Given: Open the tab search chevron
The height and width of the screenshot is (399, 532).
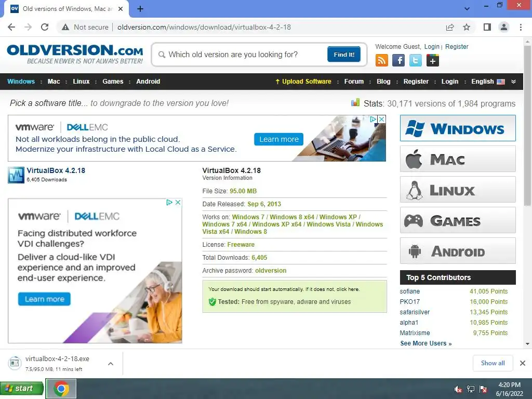Looking at the screenshot, I should [467, 9].
